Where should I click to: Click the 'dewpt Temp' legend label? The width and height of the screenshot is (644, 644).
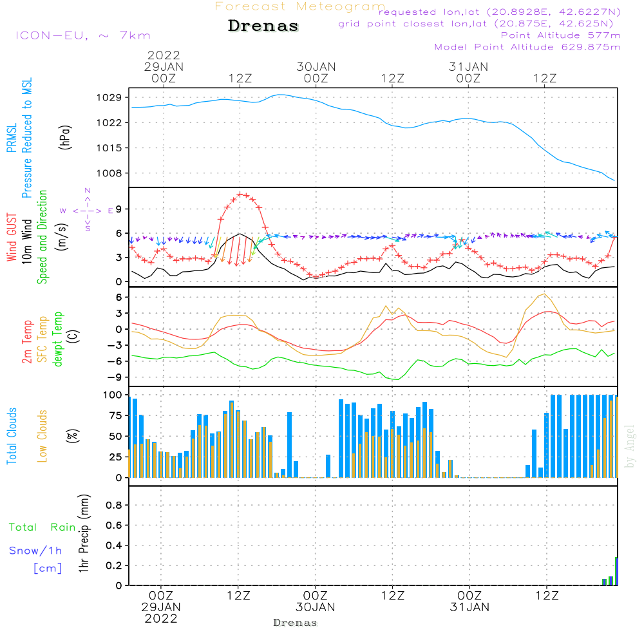click(57, 339)
